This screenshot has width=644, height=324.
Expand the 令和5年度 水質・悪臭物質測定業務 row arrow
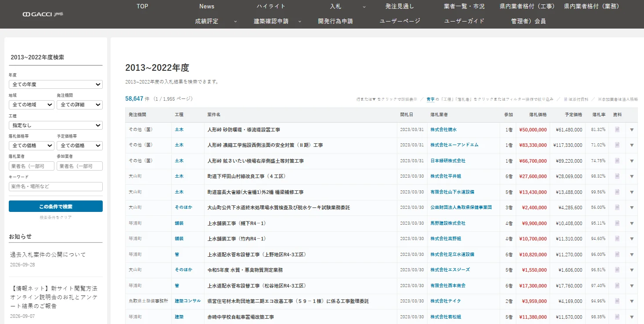point(632,270)
